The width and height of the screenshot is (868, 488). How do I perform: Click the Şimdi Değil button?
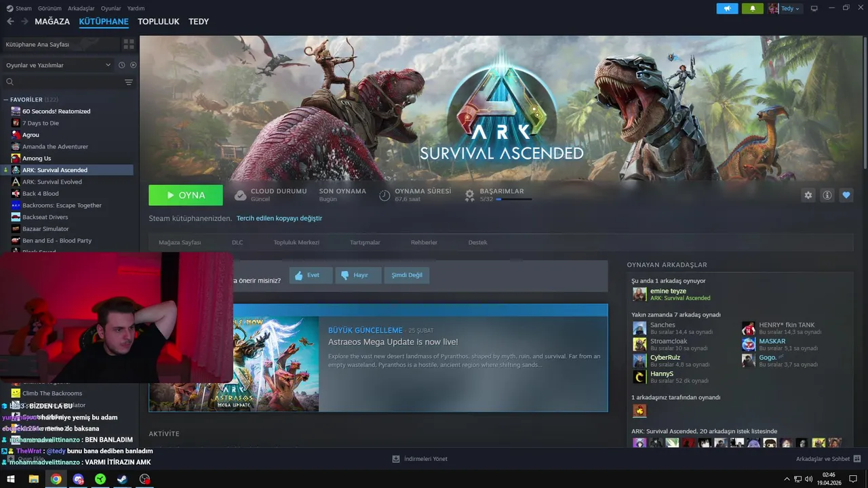[x=407, y=275]
